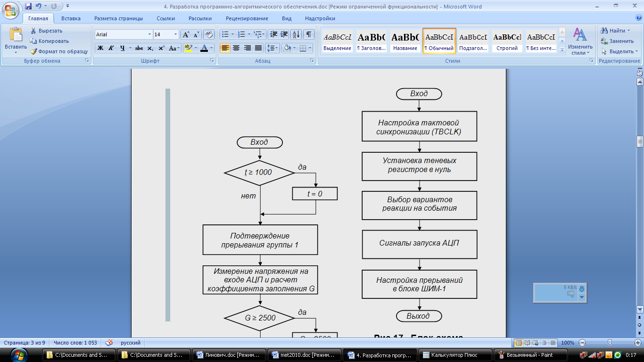Open the font size 14 dropdown

[176, 34]
